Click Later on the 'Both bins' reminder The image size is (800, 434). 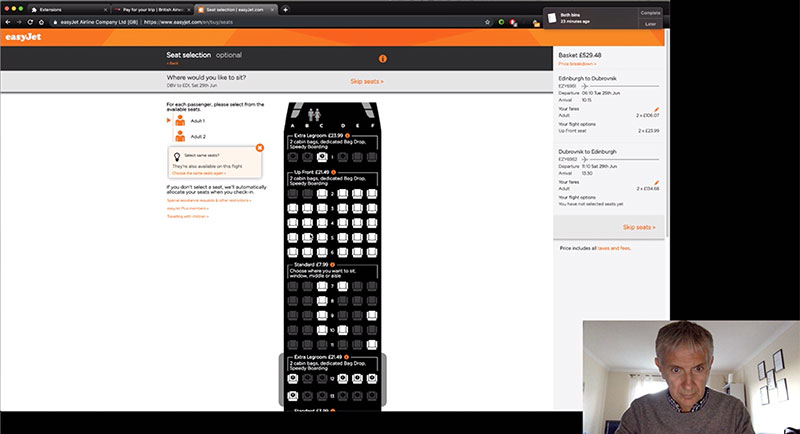[650, 24]
